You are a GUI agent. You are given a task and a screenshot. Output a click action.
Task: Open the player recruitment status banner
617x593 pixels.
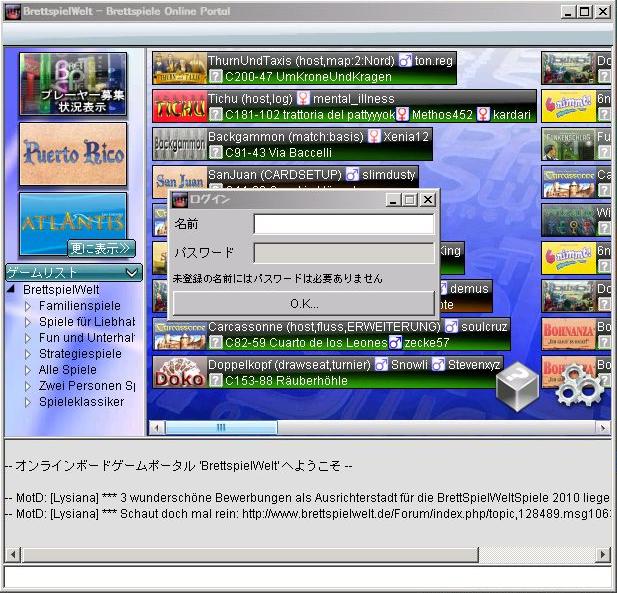point(73,84)
